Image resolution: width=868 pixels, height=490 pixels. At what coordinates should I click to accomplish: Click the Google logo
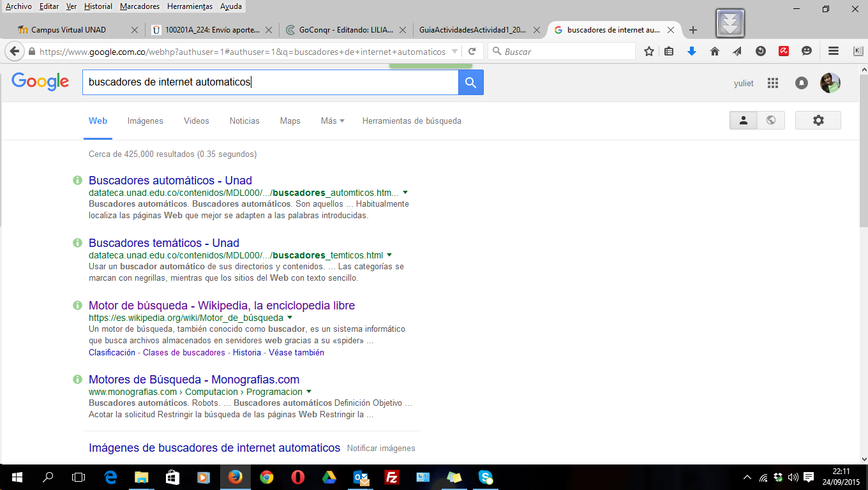40,82
